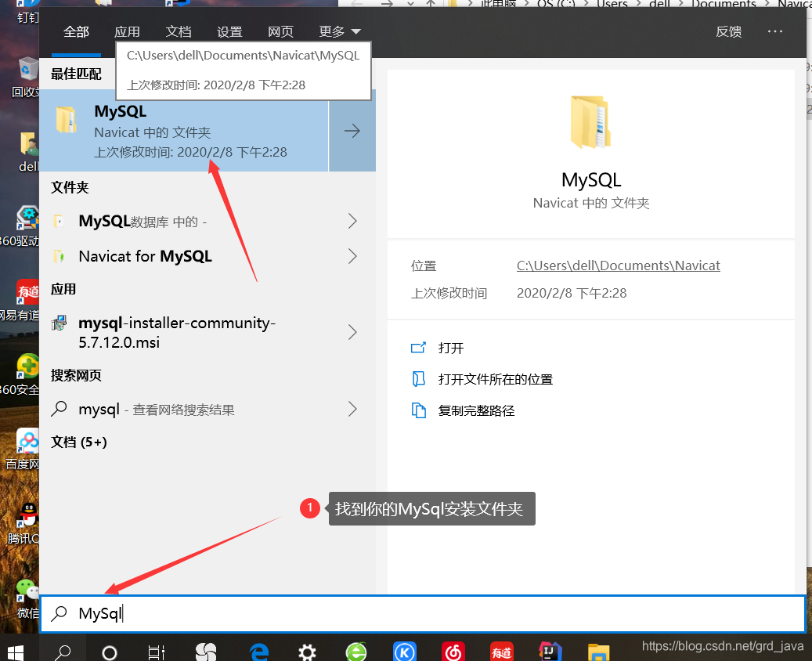This screenshot has width=812, height=661.
Task: Open File Explorer from the taskbar
Action: pyautogui.click(x=599, y=652)
